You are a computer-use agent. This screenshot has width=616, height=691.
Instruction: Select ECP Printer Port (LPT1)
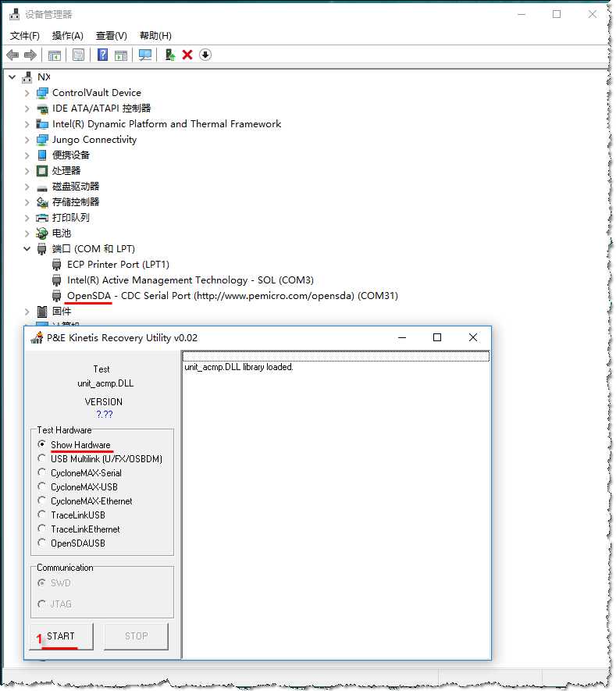pyautogui.click(x=118, y=265)
